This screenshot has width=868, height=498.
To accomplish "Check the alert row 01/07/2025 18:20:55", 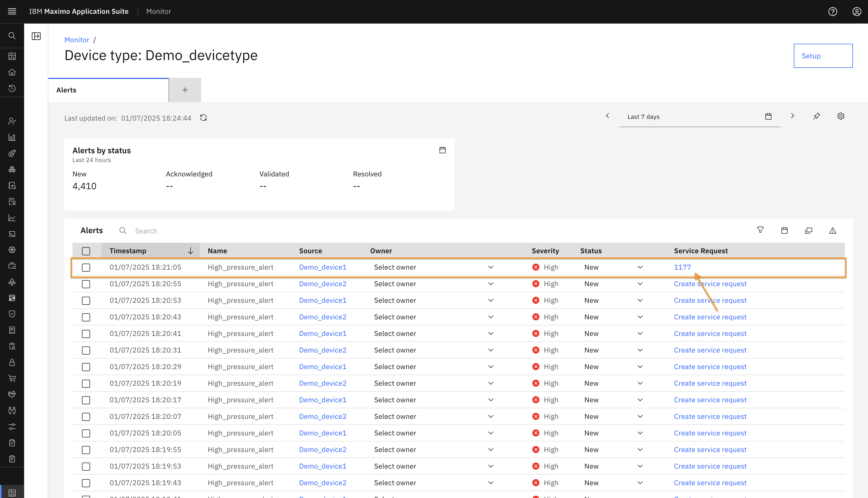I will [86, 284].
